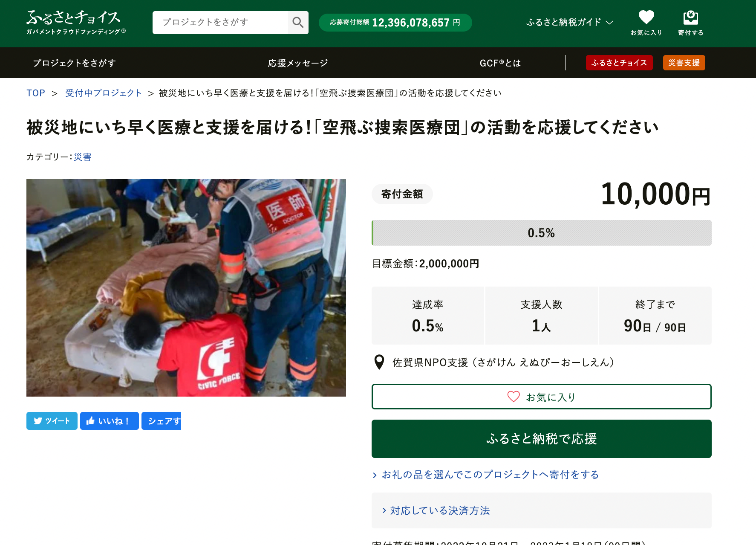Click the ふるさとチョイス logo

[x=76, y=22]
